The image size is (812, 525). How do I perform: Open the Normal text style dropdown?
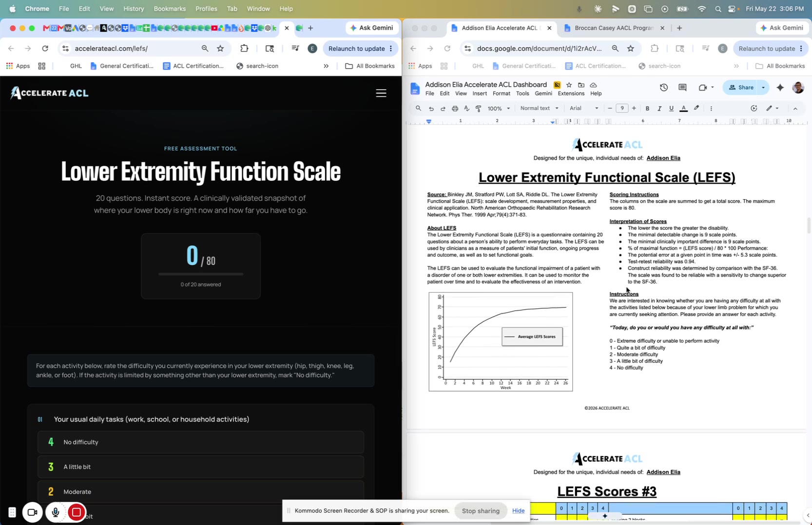540,109
